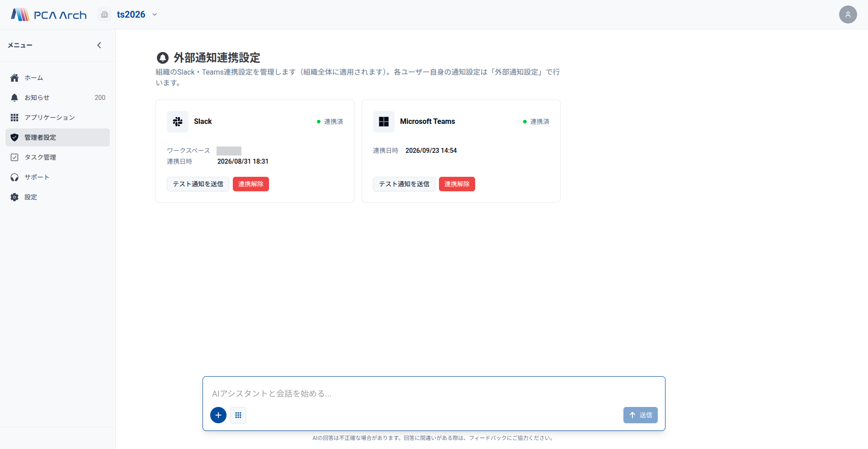
Task: Click the home icon in the sidebar
Action: click(x=14, y=78)
